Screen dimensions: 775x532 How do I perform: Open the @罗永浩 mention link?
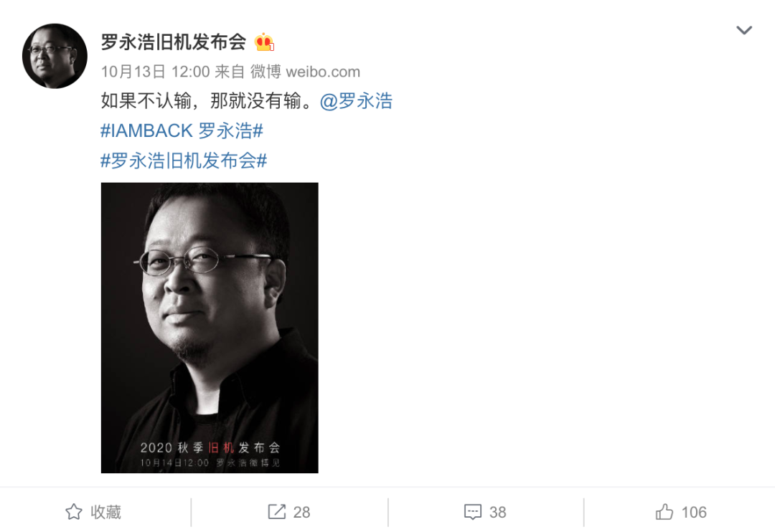[x=357, y=101]
